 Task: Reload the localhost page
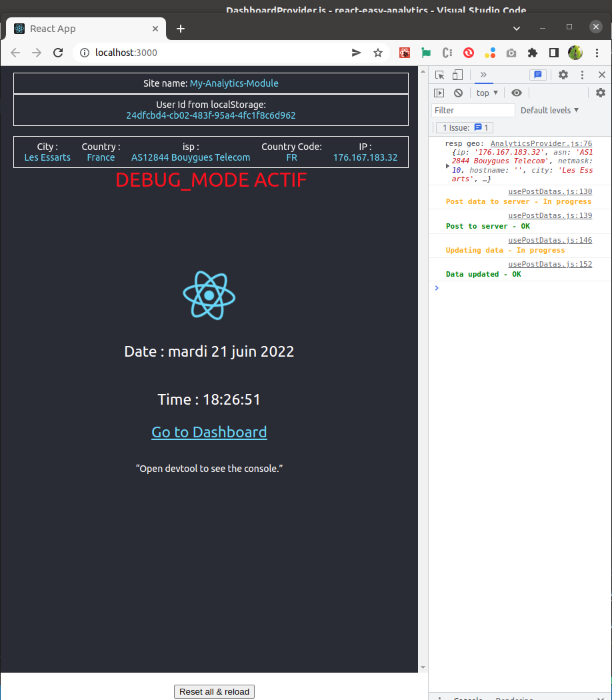(58, 53)
